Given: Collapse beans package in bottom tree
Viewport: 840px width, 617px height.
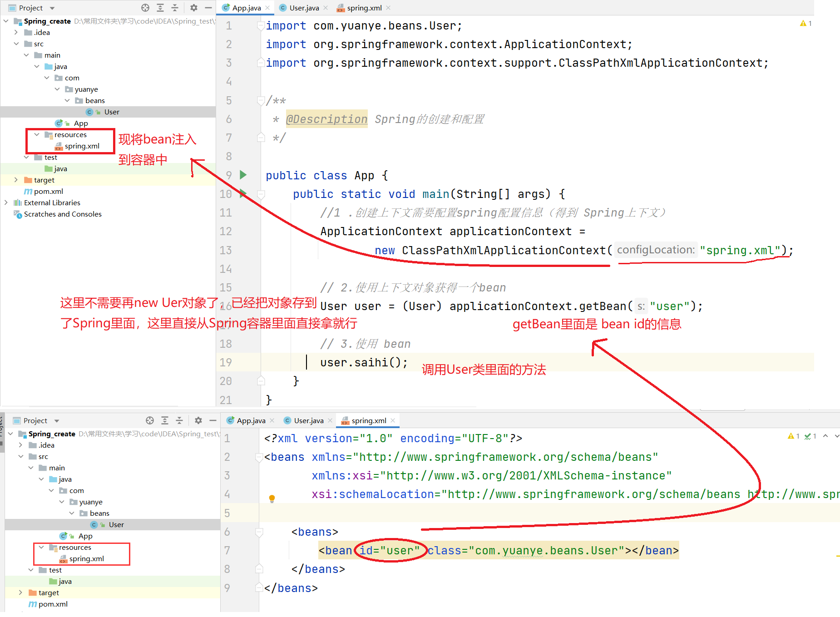Looking at the screenshot, I should [72, 513].
